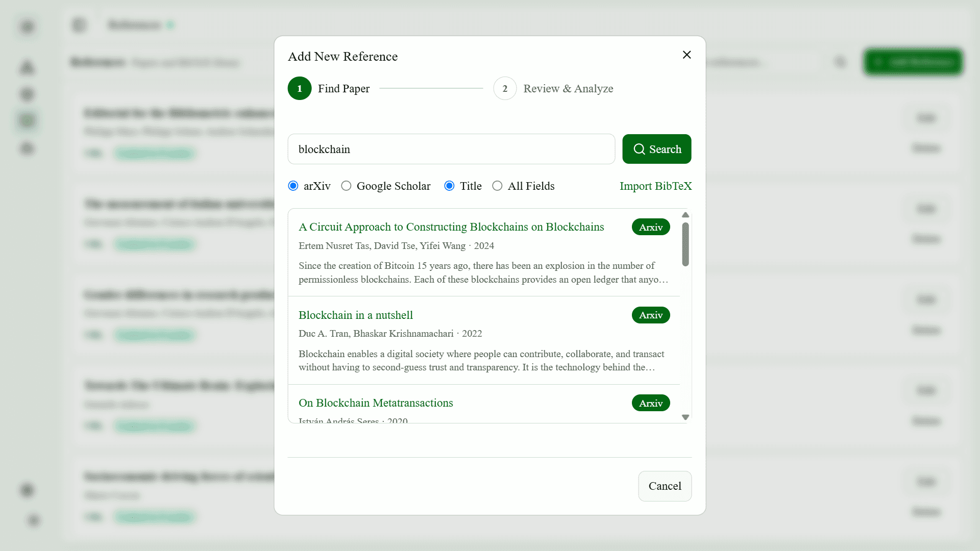Click the results list scroll-up arrow
The width and height of the screenshot is (980, 551).
coord(685,215)
